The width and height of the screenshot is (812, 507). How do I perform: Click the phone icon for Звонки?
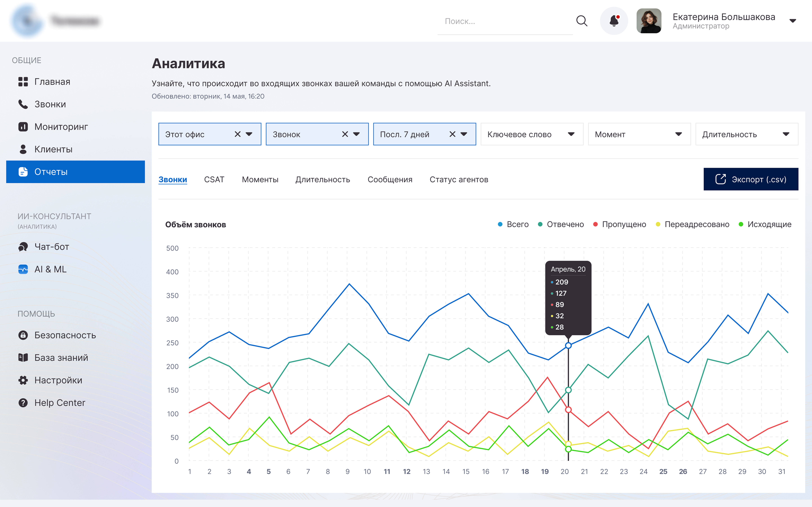pos(23,104)
